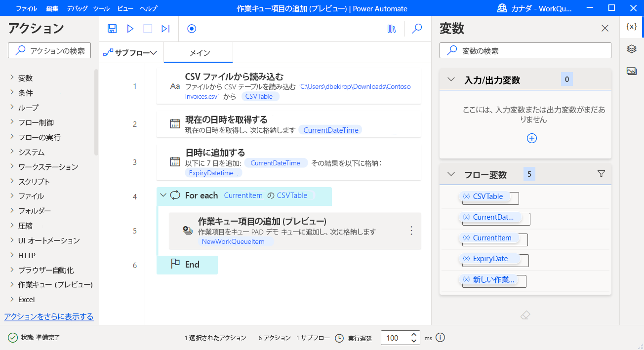Open the デバッグ menu
This screenshot has height=350, width=644.
(77, 8)
